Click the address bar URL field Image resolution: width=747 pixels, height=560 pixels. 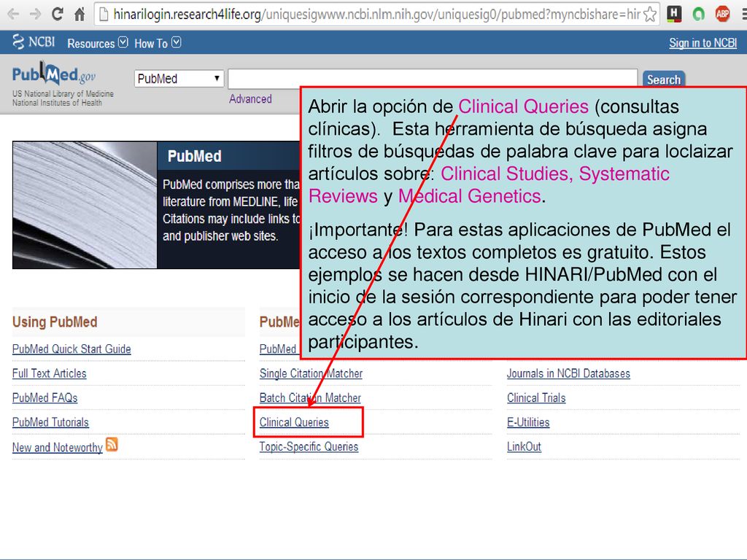376,15
